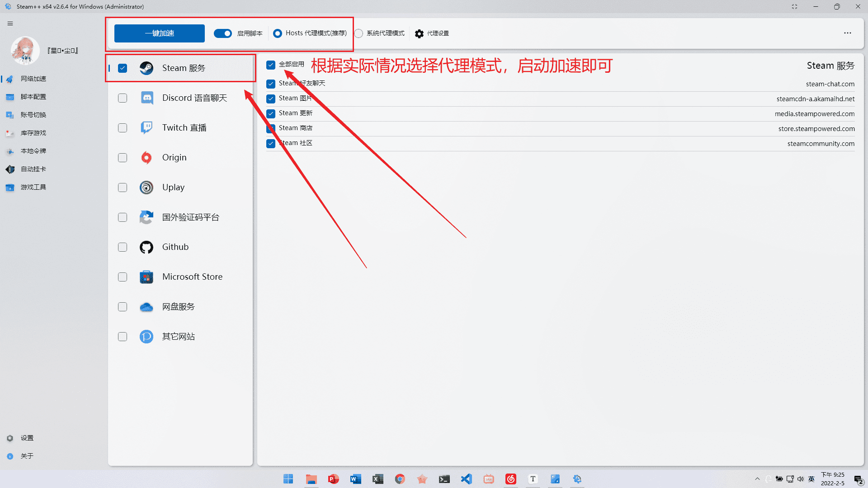Check the Github checkbox
This screenshot has width=868, height=488.
(x=123, y=247)
